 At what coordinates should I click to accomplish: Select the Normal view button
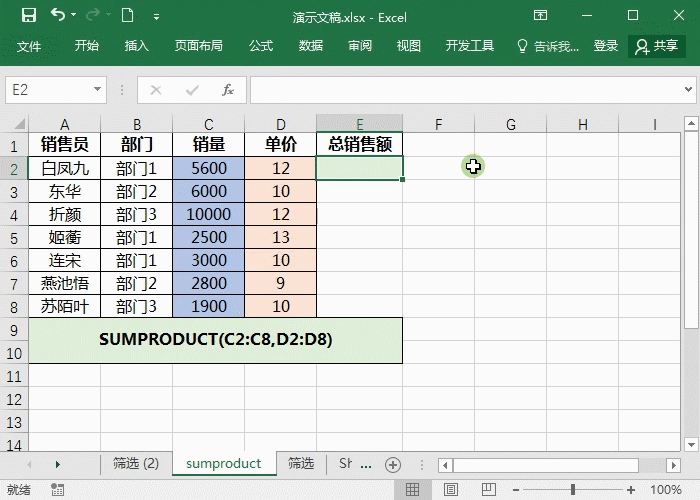tap(411, 490)
